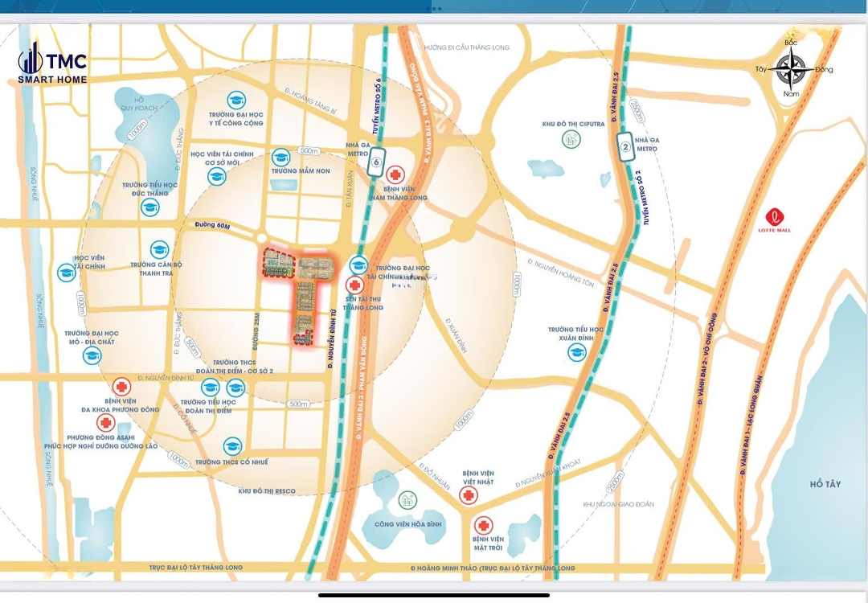This screenshot has width=868, height=603.
Task: Select the Trường Tiểu học Đức Thắng icon
Action: coord(150,207)
